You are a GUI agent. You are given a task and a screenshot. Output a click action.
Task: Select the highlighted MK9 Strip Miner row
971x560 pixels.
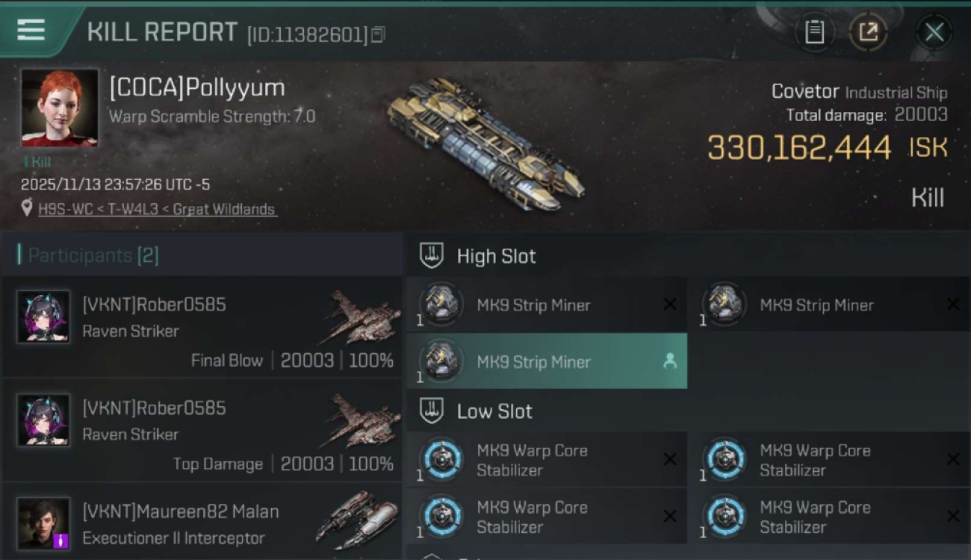[x=547, y=361]
